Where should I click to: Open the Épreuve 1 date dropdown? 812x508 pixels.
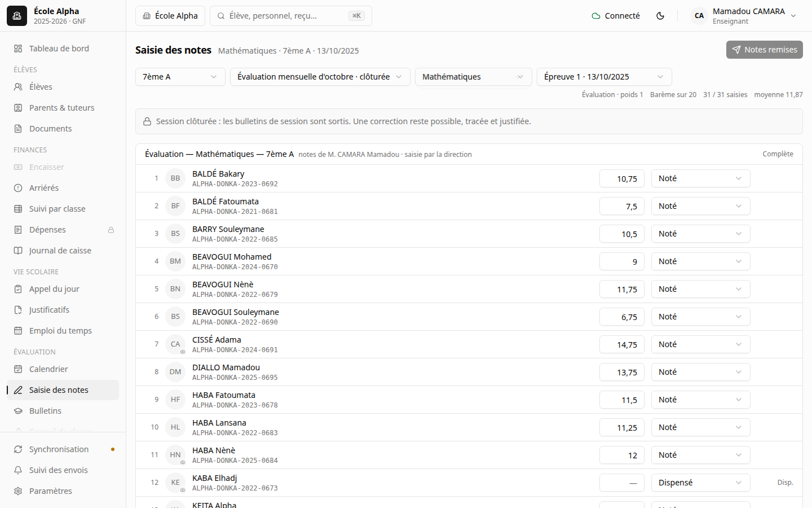[x=604, y=77]
